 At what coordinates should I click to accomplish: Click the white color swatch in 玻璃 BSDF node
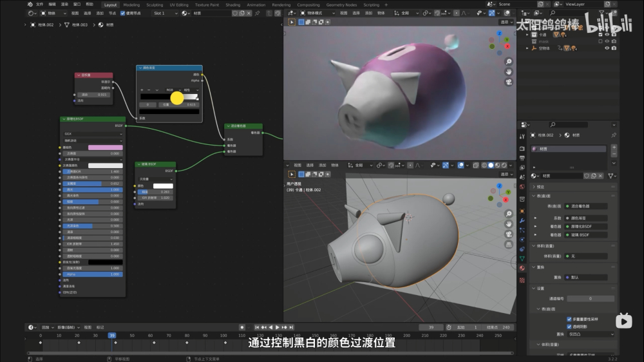(x=163, y=186)
